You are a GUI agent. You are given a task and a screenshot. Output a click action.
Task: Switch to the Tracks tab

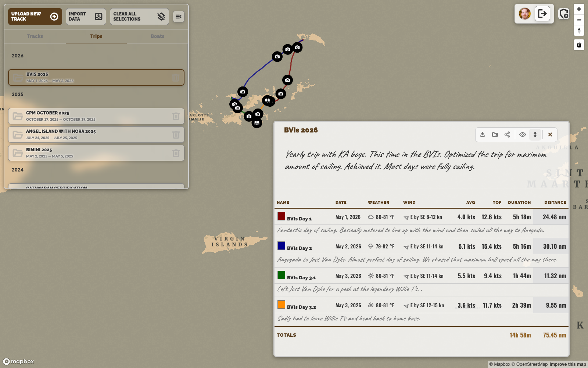(35, 36)
